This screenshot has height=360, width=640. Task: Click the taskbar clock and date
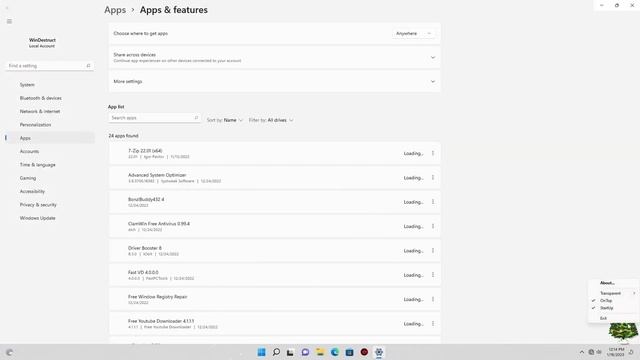[616, 352]
